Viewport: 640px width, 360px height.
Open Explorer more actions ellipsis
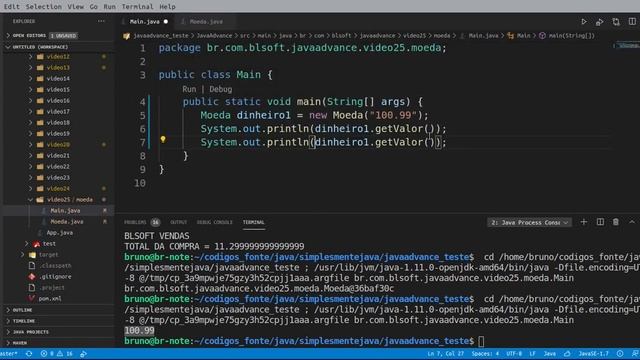click(x=101, y=21)
